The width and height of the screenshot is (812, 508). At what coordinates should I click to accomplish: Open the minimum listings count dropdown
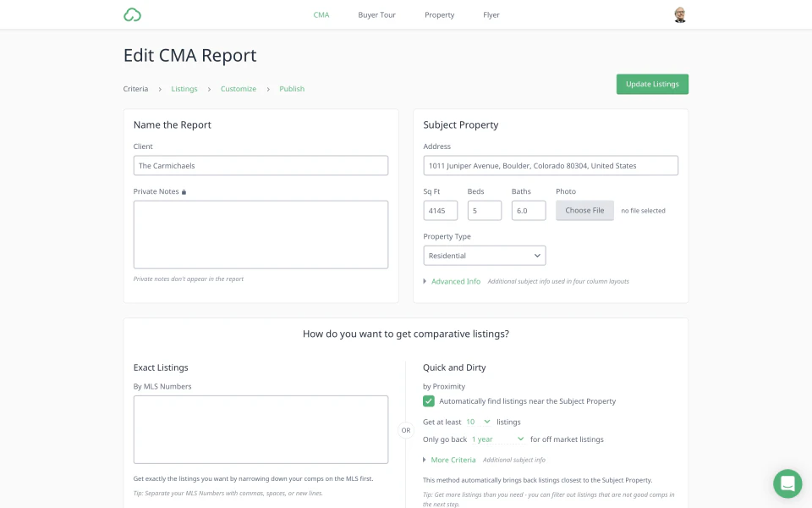click(478, 422)
